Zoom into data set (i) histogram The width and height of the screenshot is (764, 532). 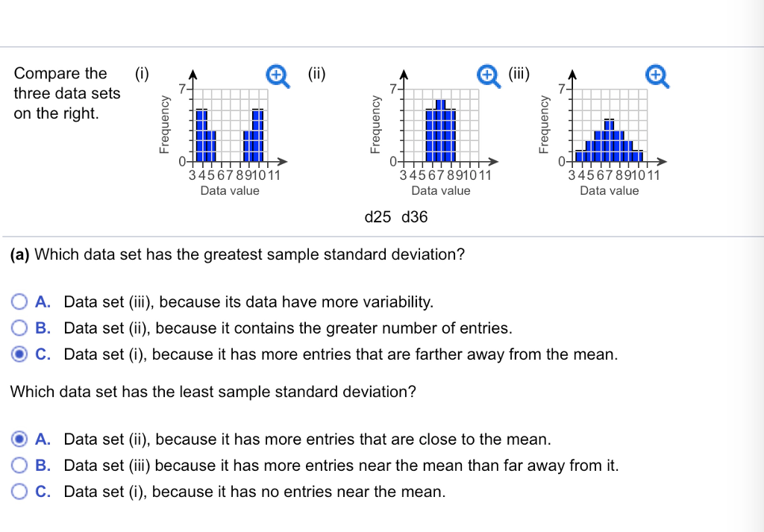point(277,75)
